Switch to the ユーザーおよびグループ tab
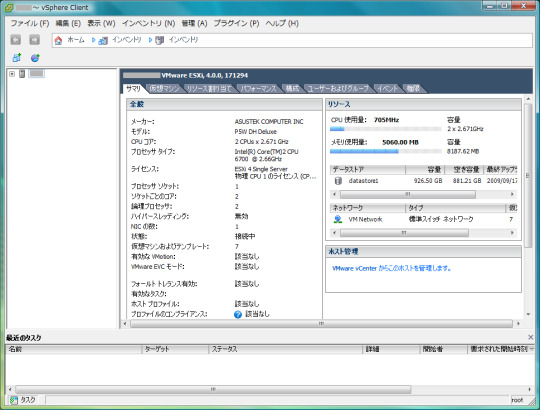 pos(338,89)
